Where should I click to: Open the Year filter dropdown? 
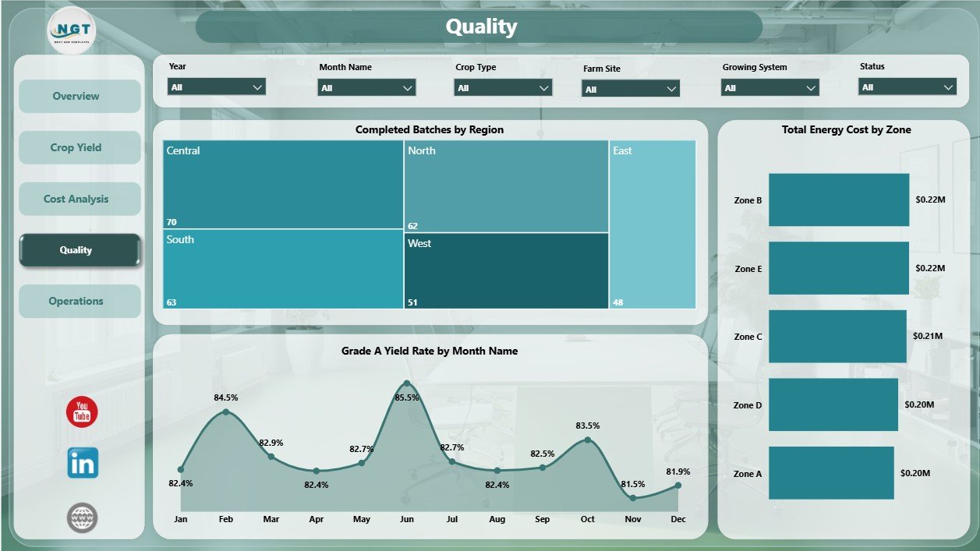pyautogui.click(x=217, y=87)
